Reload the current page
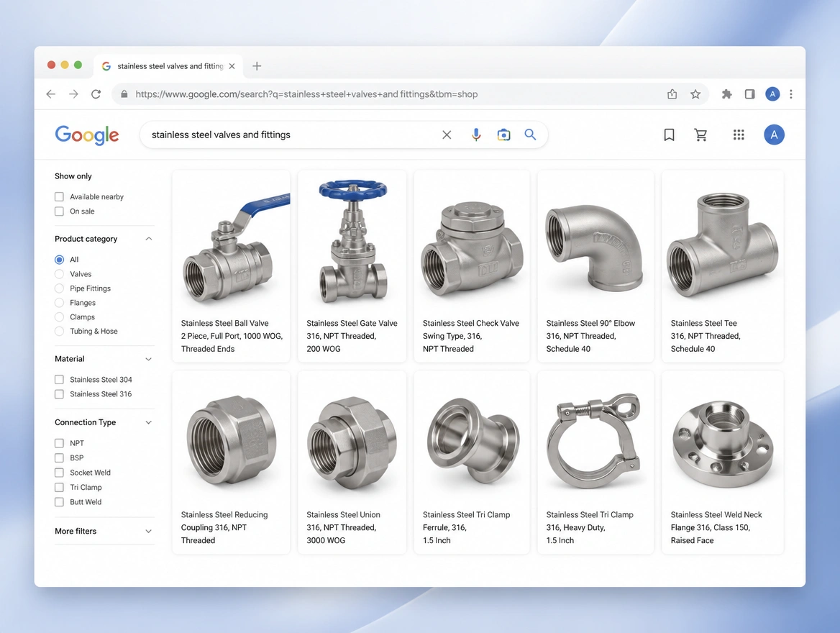 pyautogui.click(x=96, y=94)
